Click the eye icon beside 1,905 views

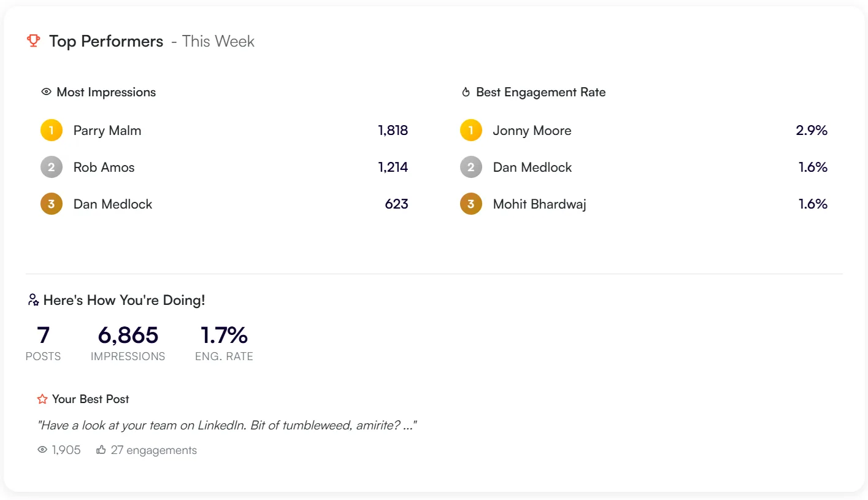pos(42,450)
